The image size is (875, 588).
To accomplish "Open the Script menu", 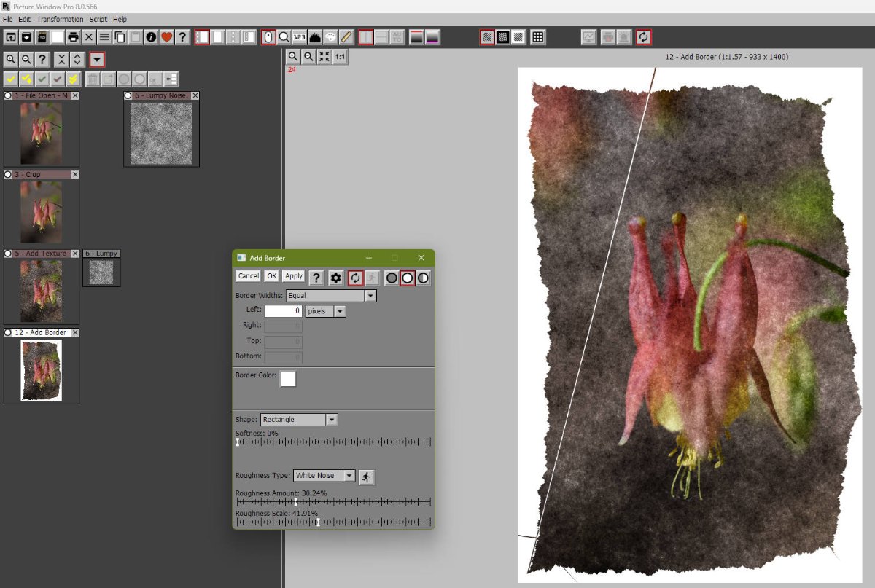I will 98,19.
